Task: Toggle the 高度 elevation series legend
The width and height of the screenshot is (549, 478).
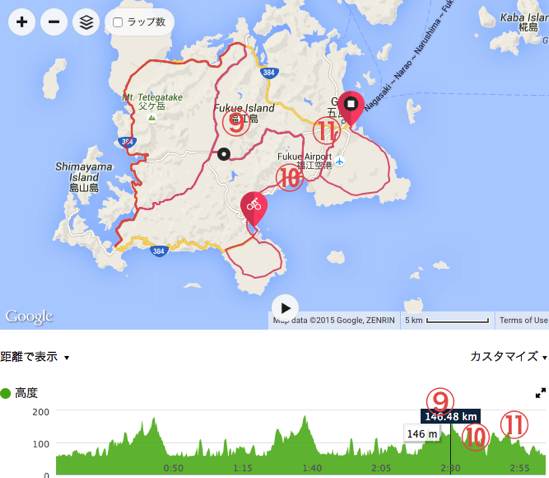Action: click(19, 393)
